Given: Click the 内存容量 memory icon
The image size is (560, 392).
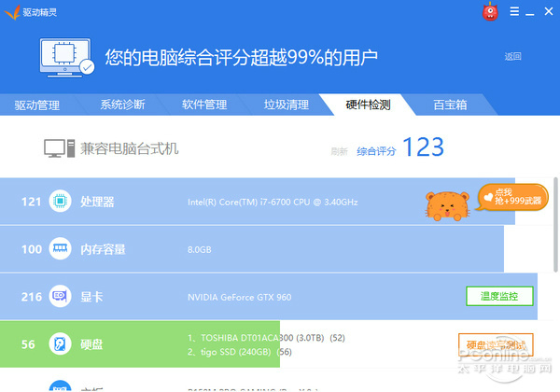Looking at the screenshot, I should [60, 248].
